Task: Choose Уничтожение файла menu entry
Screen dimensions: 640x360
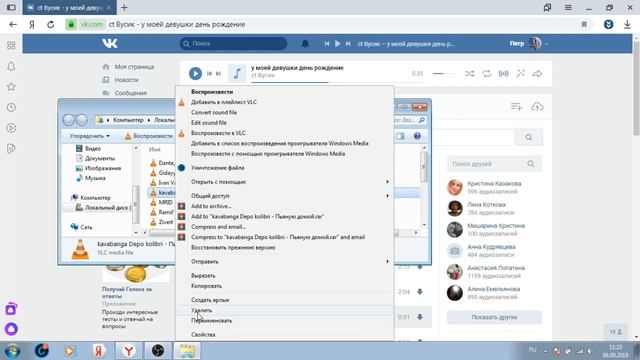Action: click(x=285, y=168)
